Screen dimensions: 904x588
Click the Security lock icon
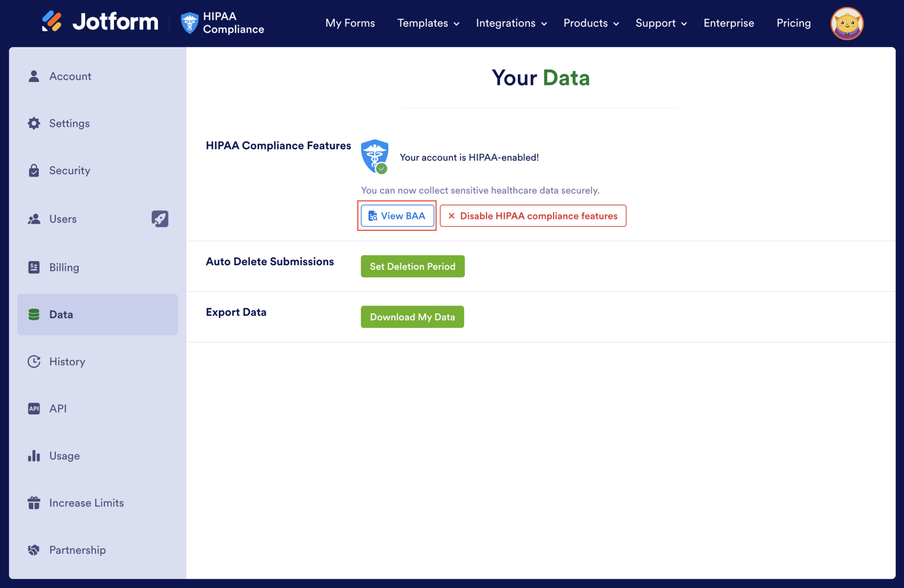coord(34,170)
